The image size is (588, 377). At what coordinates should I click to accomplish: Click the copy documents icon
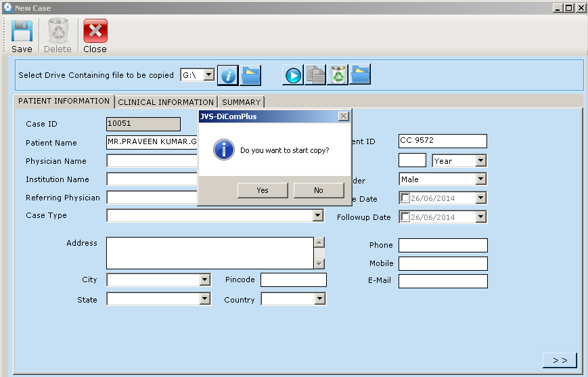click(x=315, y=75)
